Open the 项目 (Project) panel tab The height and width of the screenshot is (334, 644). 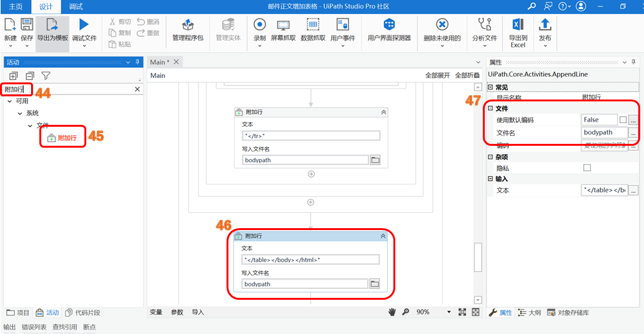18,312
